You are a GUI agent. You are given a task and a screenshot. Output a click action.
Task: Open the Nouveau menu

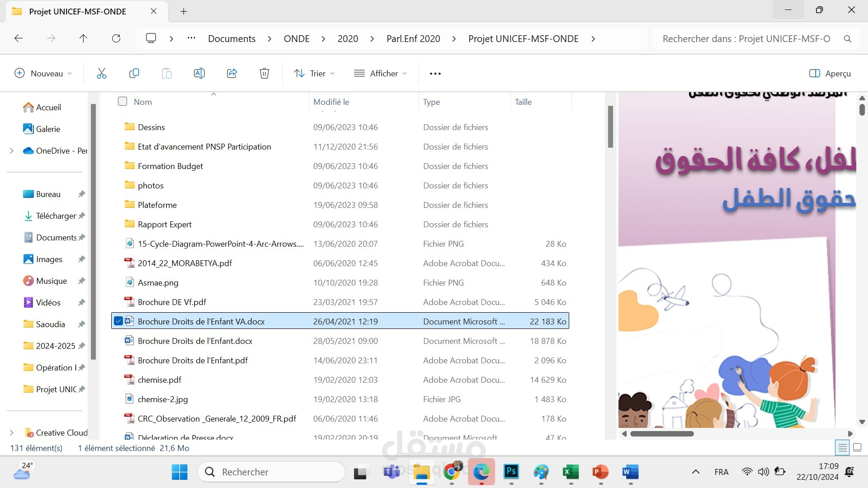[43, 73]
